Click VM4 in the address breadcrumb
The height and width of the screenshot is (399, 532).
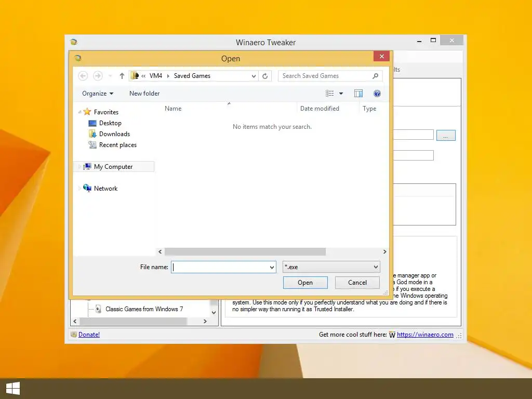pyautogui.click(x=156, y=76)
